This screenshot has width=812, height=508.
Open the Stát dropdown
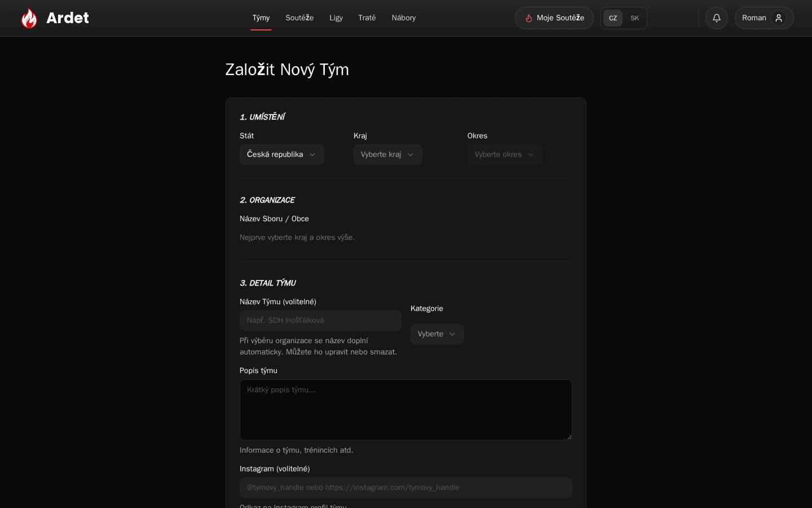point(282,155)
